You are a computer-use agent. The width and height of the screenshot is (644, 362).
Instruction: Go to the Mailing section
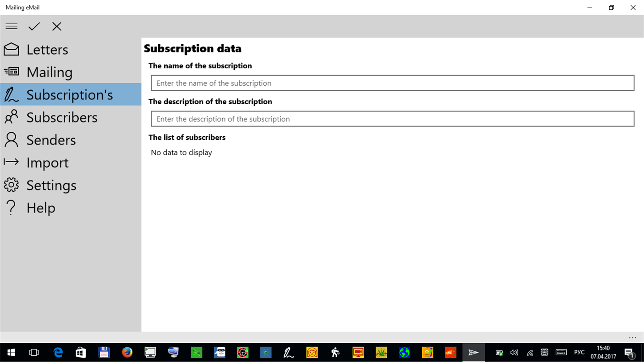(x=71, y=72)
